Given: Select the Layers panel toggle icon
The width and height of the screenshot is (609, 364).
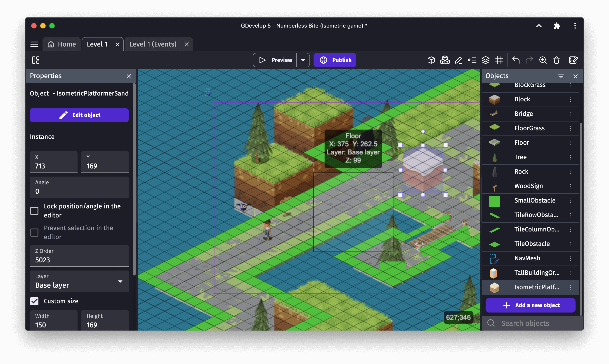Looking at the screenshot, I should 486,60.
